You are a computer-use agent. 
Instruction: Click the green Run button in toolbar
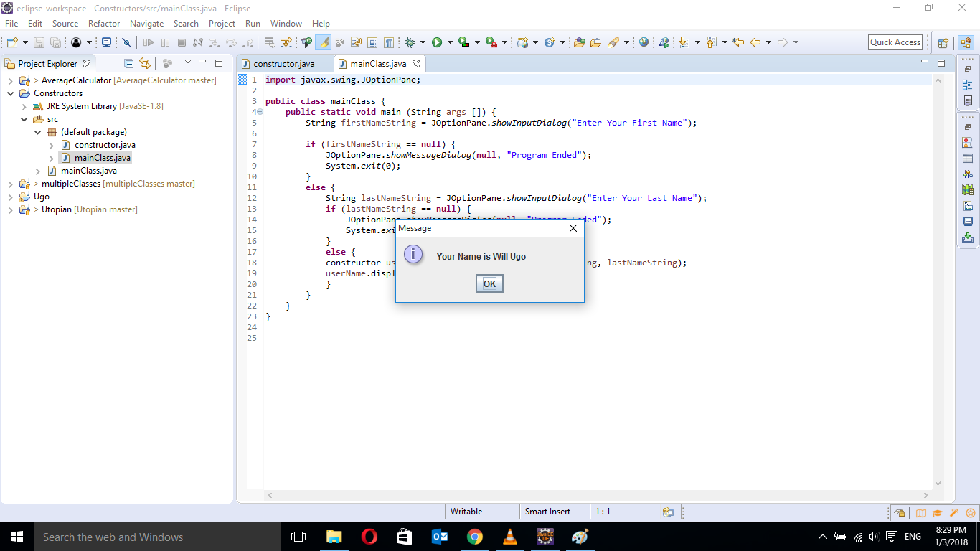click(x=437, y=42)
